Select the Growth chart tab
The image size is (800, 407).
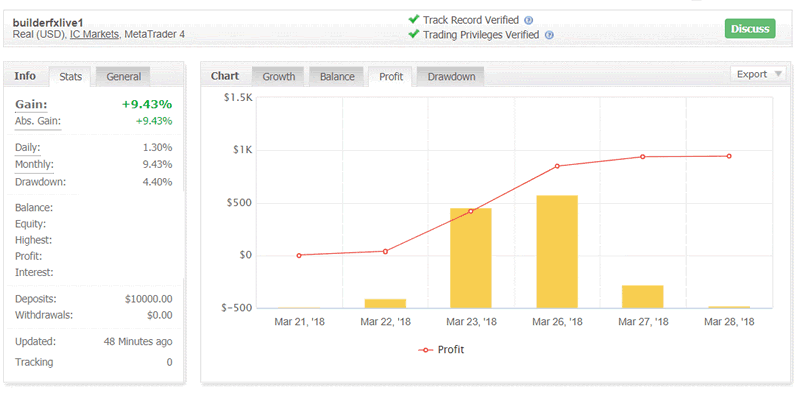click(279, 76)
